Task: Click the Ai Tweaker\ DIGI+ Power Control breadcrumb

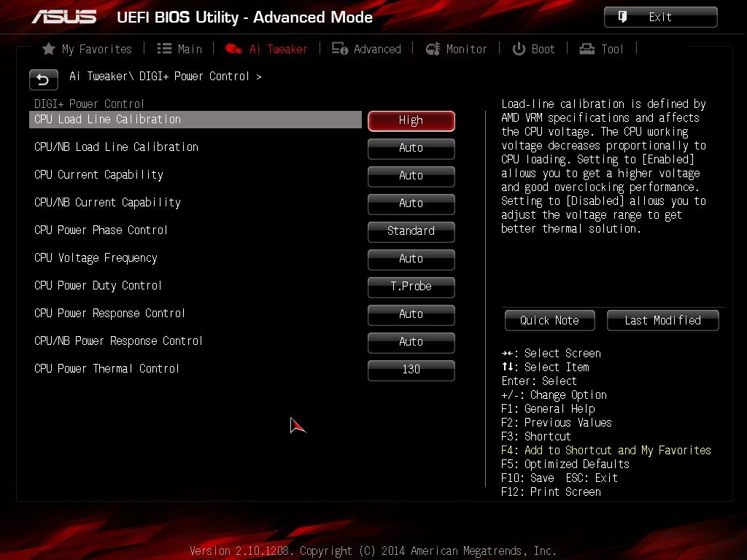Action: [x=165, y=76]
